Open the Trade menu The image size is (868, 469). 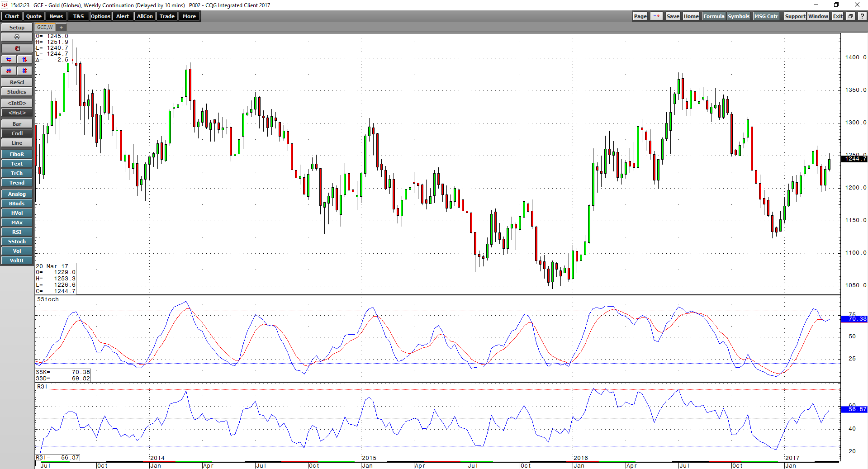167,16
